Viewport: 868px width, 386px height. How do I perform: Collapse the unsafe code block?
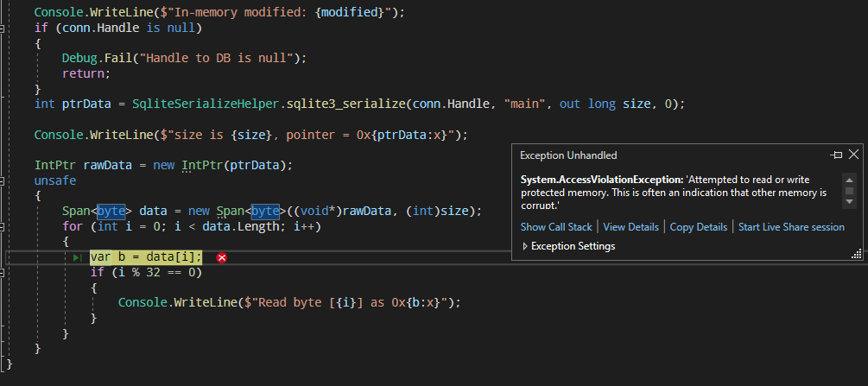[x=3, y=181]
